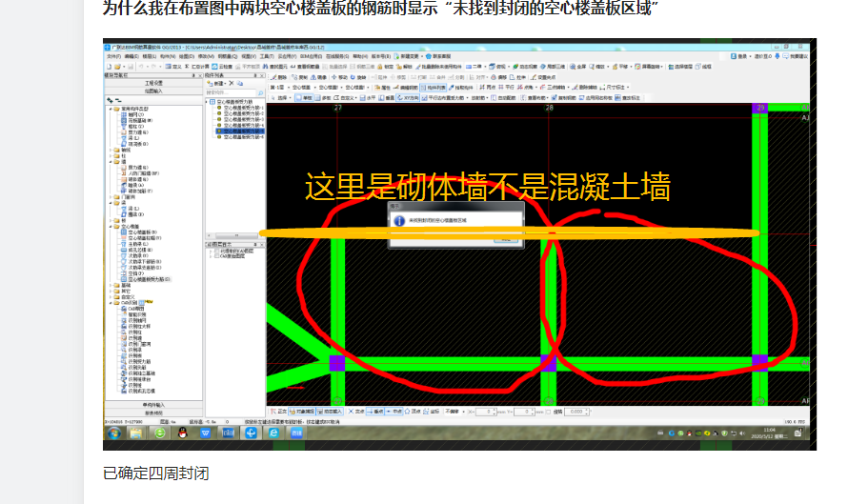848x504 pixels.
Task: Click the 查看钢筋量 view rebar quantity tool
Action: (x=305, y=66)
